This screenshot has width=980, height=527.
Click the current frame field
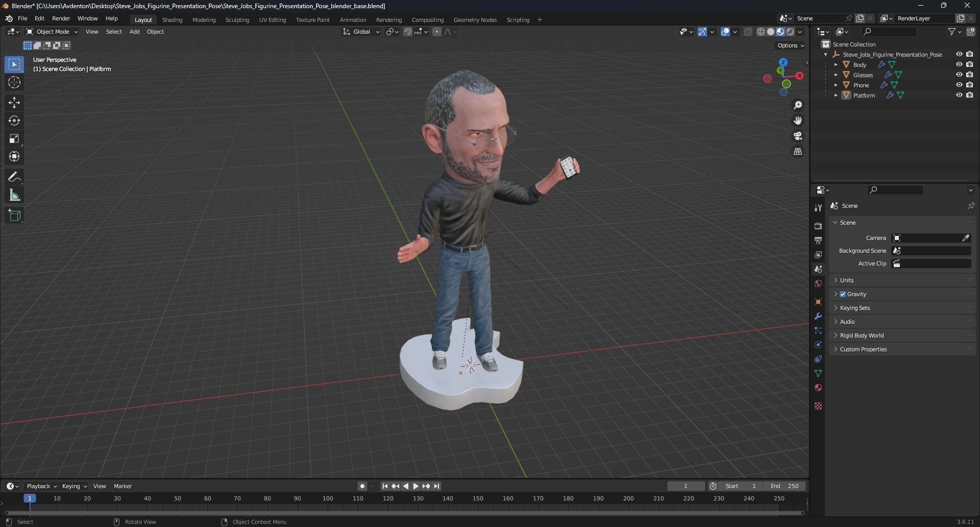[685, 486]
